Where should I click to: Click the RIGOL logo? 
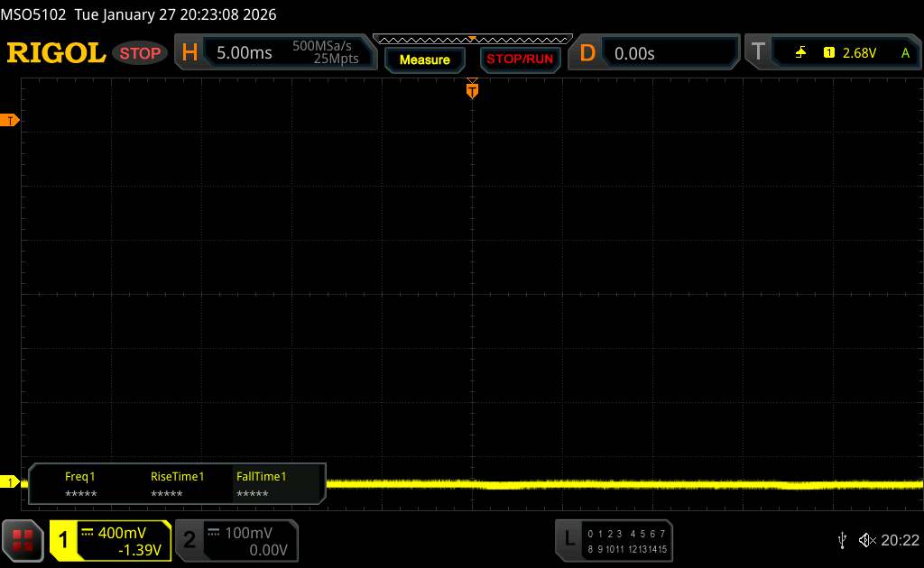coord(56,53)
